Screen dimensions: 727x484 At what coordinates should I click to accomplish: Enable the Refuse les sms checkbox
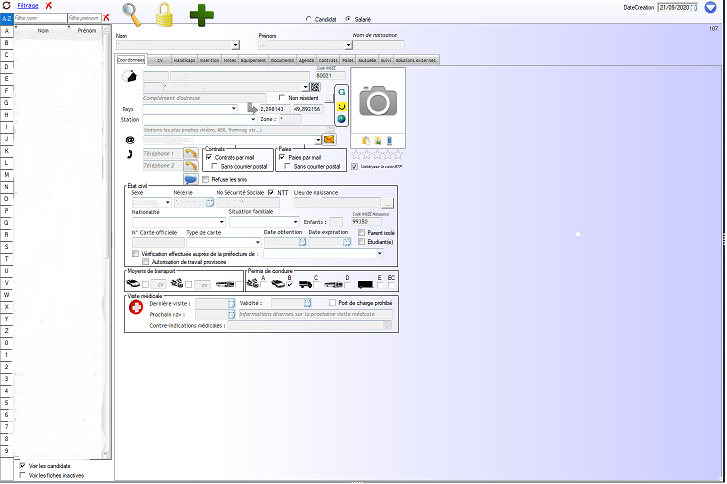(x=205, y=179)
